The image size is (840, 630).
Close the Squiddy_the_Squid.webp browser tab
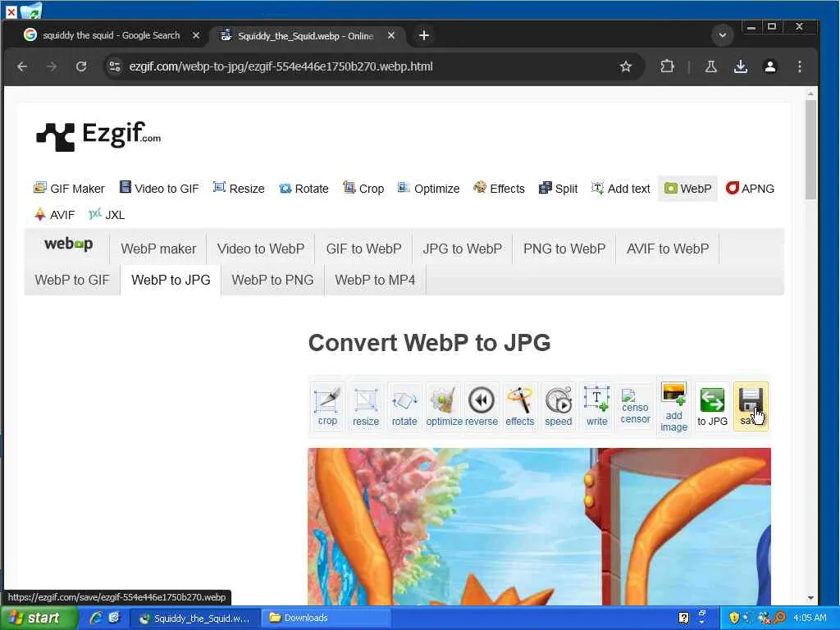coord(391,35)
